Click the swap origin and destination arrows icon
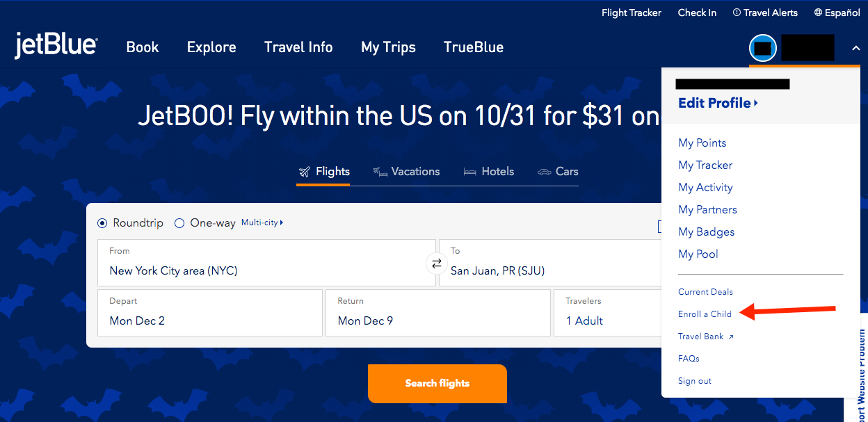This screenshot has width=868, height=422. (437, 263)
